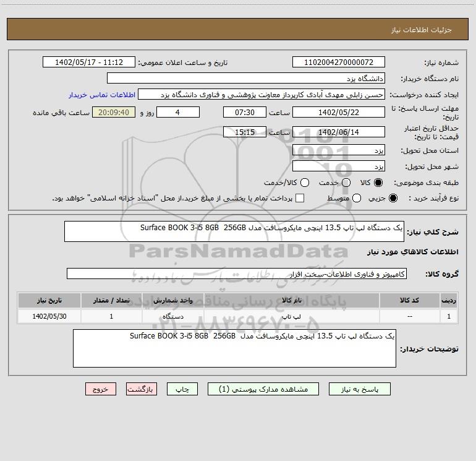This screenshot has width=476, height=461.
Task: Click the خروج exit button
Action: 101,389
